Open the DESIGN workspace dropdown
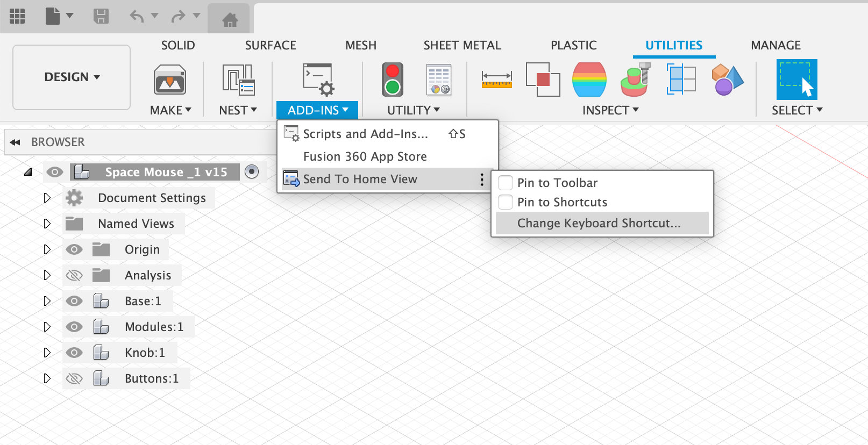Screen dimensions: 868x445 [x=72, y=77]
